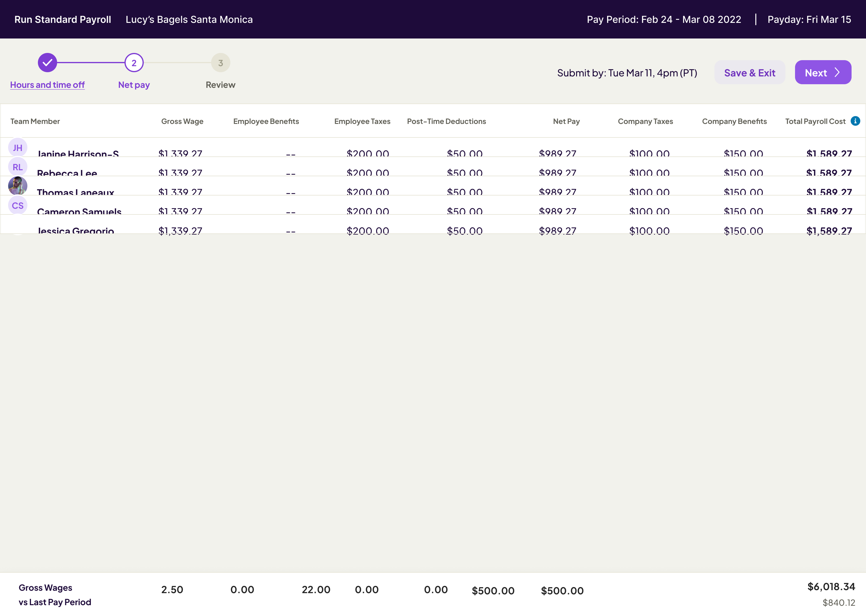Viewport: 866px width, 616px height.
Task: Select team member Janine Harrison-S
Action: 78,153
